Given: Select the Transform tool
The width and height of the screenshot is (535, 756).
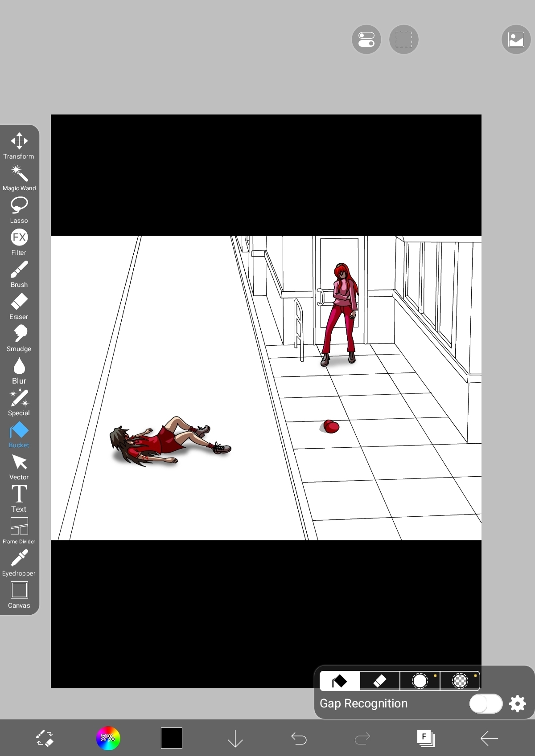Looking at the screenshot, I should tap(19, 145).
